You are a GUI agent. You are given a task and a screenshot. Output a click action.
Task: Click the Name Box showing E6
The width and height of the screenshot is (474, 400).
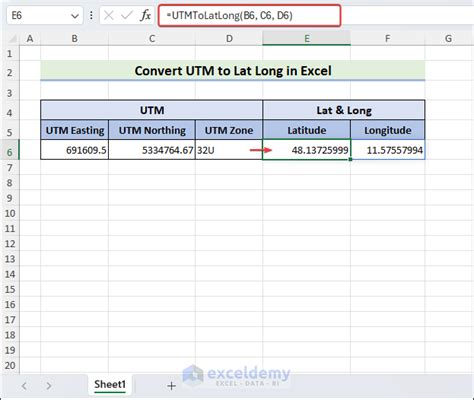(x=45, y=15)
